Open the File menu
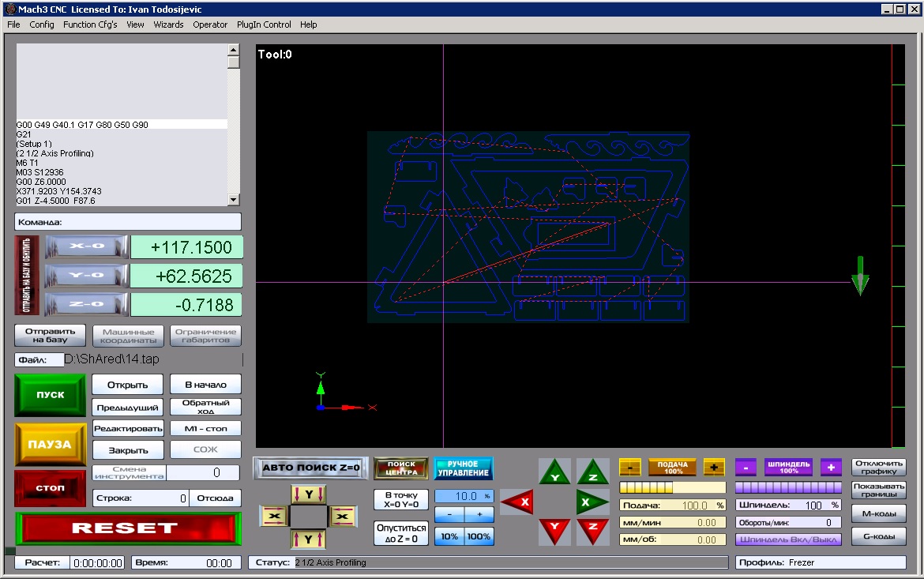Image resolution: width=924 pixels, height=579 pixels. pos(13,24)
